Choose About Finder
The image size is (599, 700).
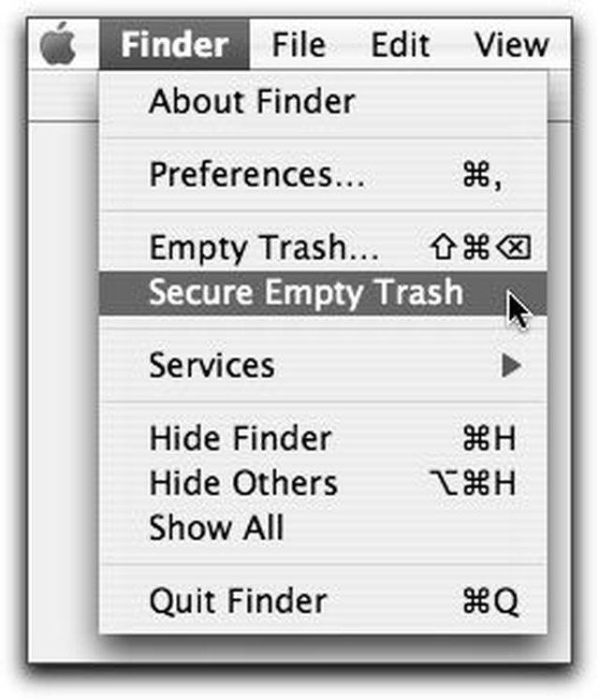tap(323, 102)
